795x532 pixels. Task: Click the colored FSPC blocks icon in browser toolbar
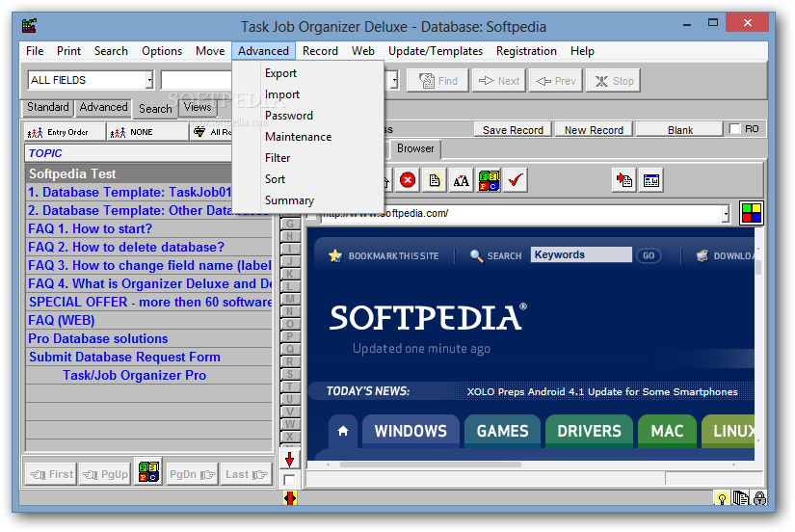(x=489, y=180)
